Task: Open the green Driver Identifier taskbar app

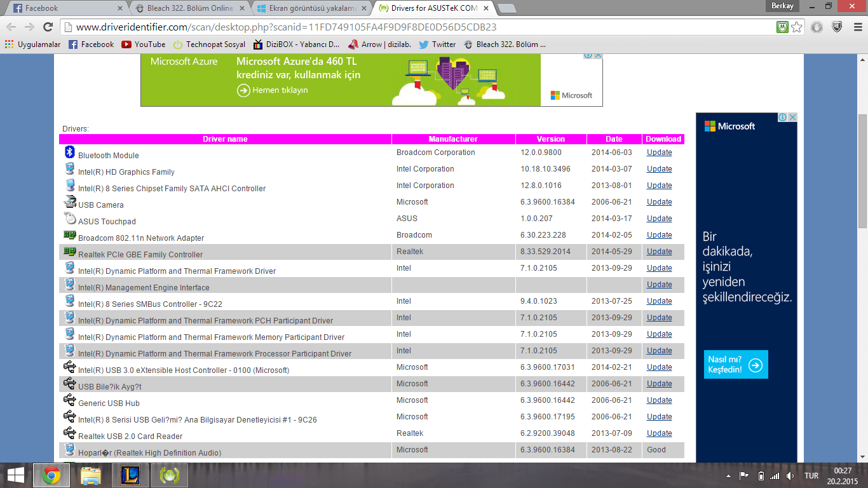Action: (x=169, y=475)
